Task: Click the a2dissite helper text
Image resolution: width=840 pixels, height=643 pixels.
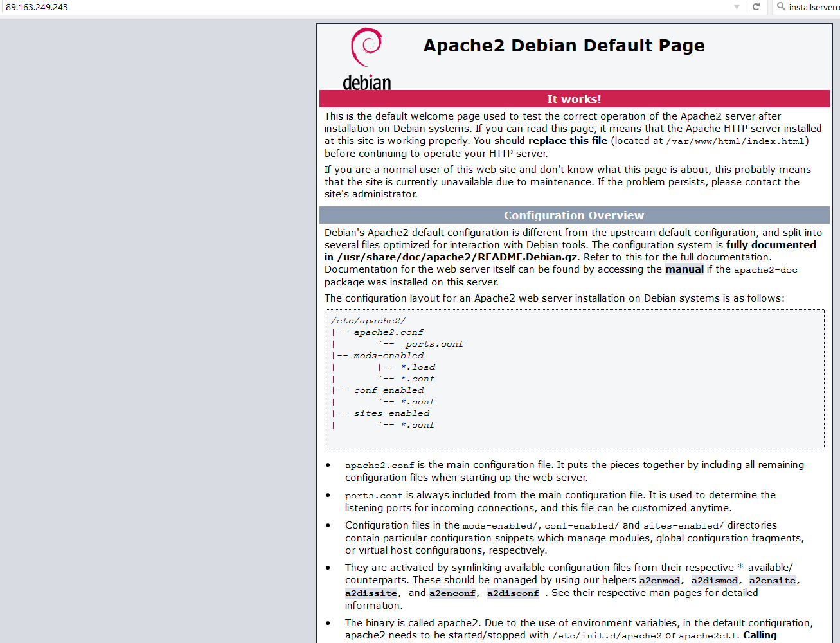Action: pos(371,593)
